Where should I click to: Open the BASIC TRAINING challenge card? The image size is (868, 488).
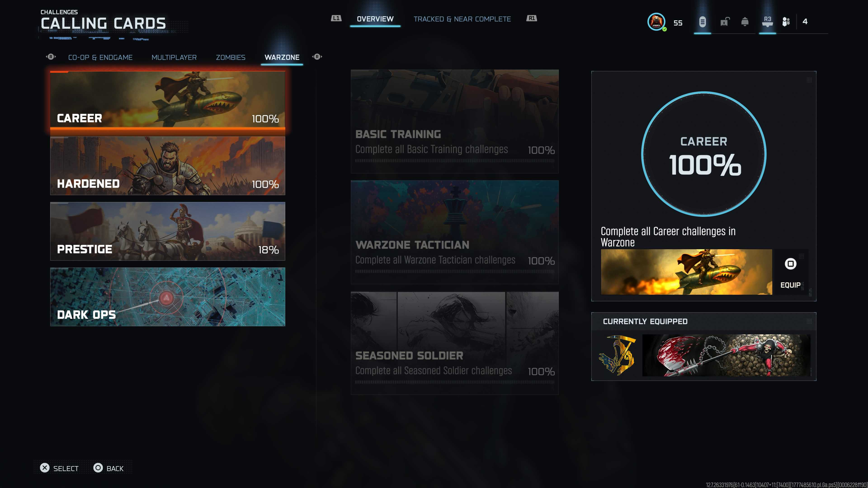point(455,121)
